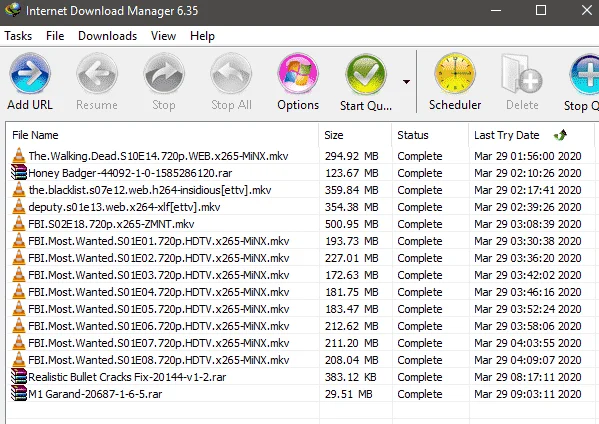The height and width of the screenshot is (424, 599).
Task: Expand the Start Queue dropdown arrow
Action: (x=406, y=82)
